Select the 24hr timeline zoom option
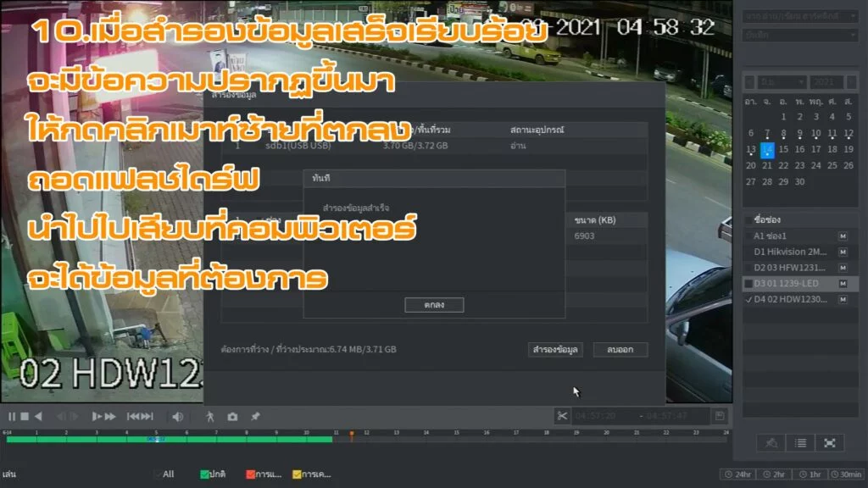This screenshot has height=488, width=868. (x=737, y=474)
